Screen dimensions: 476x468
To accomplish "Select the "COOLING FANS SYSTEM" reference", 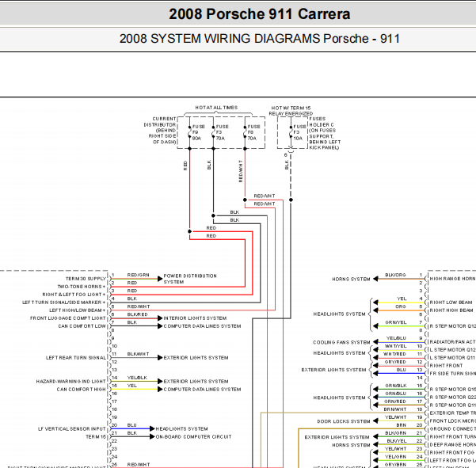I will (341, 342).
